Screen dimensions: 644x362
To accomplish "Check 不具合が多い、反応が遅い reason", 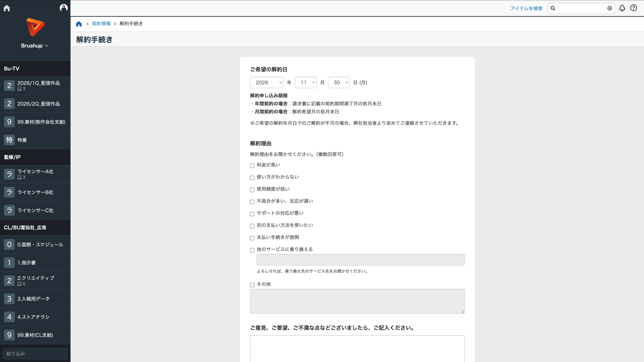I will click(252, 202).
